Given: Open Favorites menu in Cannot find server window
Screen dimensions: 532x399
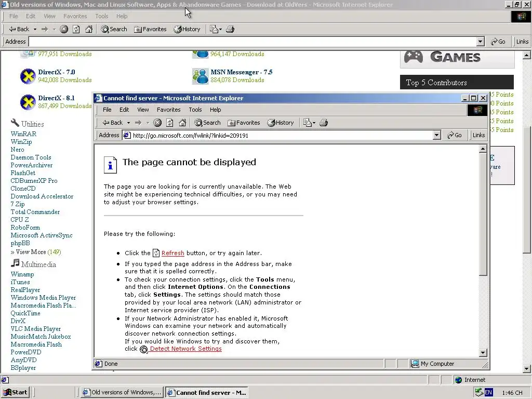Looking at the screenshot, I should point(169,110).
